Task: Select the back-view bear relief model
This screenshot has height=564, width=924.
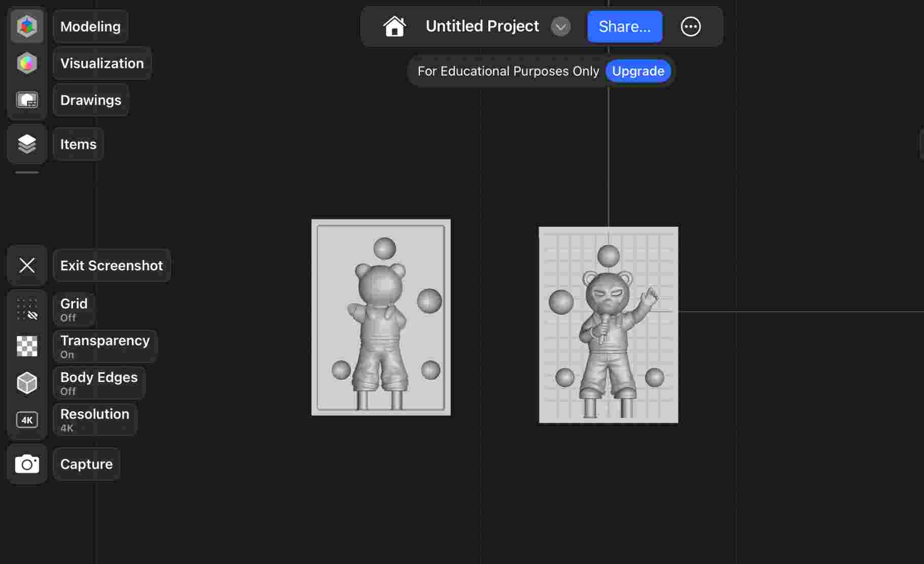Action: [381, 318]
